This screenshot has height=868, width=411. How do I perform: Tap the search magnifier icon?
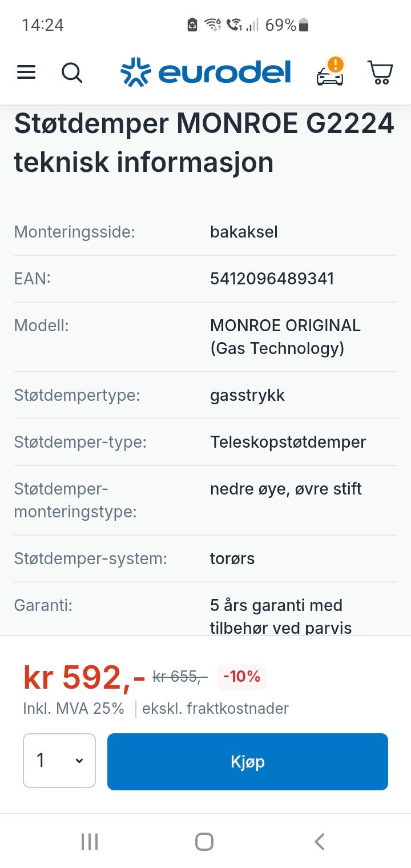coord(72,73)
